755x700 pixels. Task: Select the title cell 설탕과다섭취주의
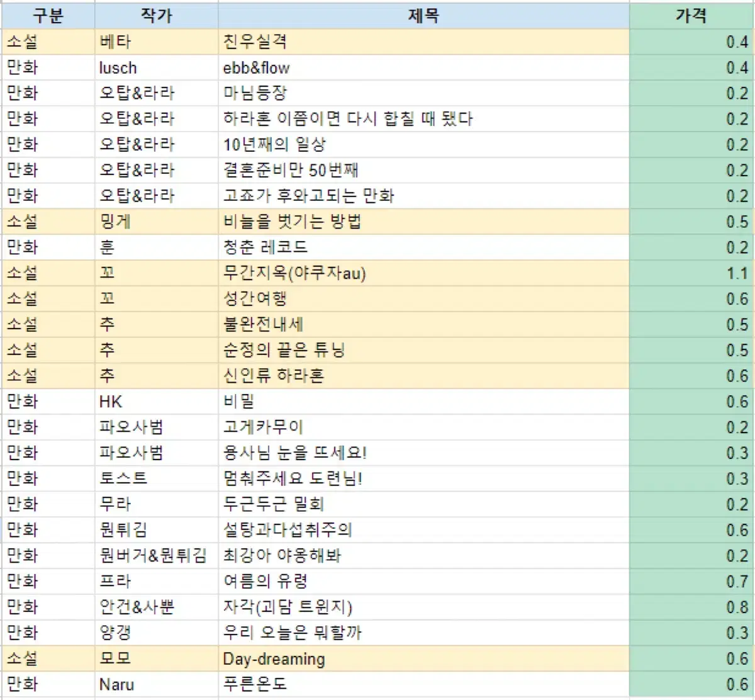tap(423, 530)
